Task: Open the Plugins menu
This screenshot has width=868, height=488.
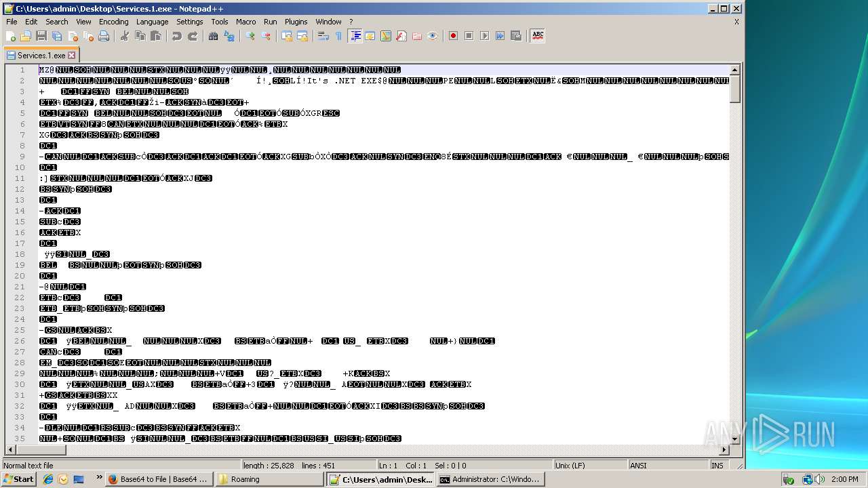Action: coord(296,22)
